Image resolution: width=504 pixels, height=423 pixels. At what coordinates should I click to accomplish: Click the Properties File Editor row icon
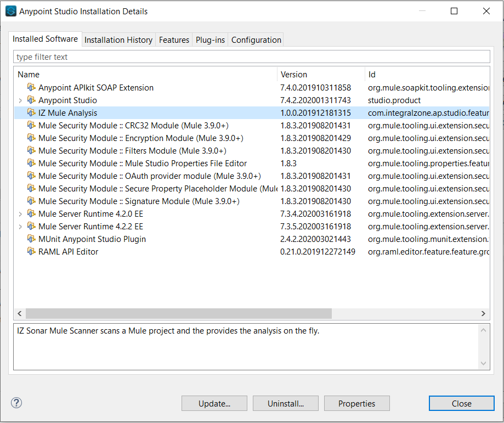point(31,163)
